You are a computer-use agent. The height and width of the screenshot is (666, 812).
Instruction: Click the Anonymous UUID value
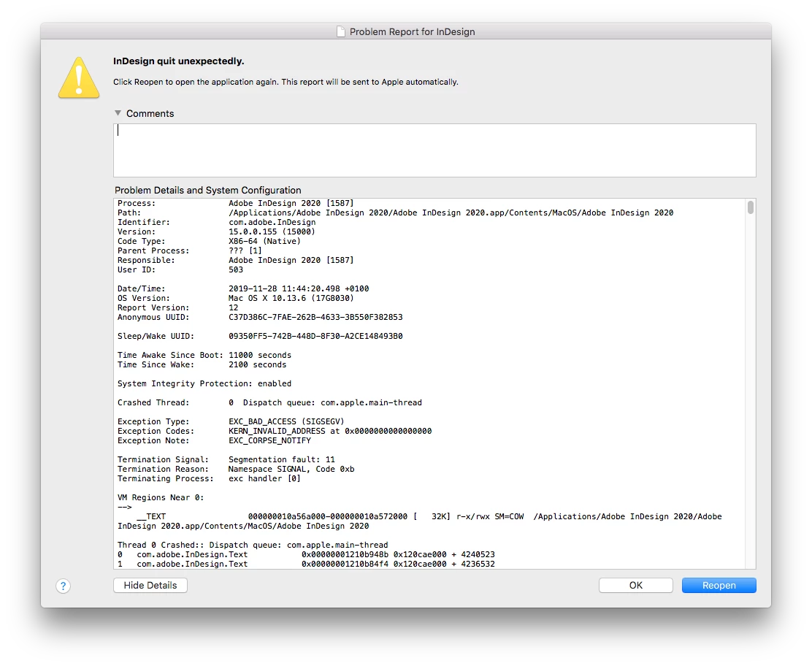[x=315, y=317]
